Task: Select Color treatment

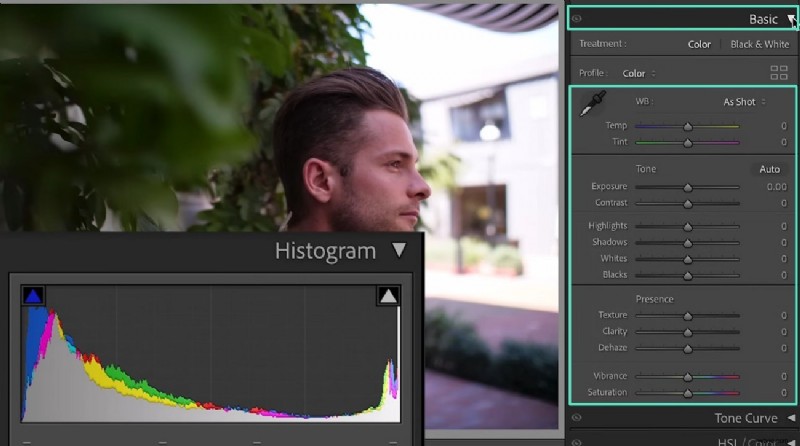Action: click(699, 44)
